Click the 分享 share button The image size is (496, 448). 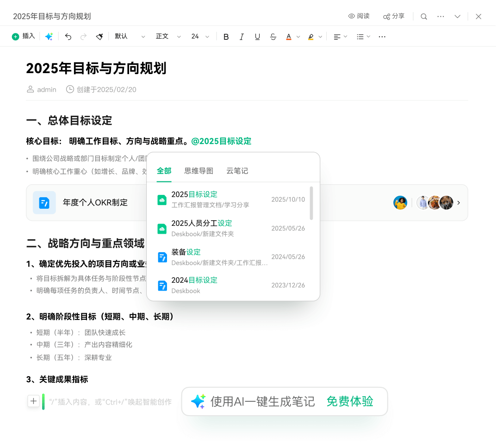(394, 16)
